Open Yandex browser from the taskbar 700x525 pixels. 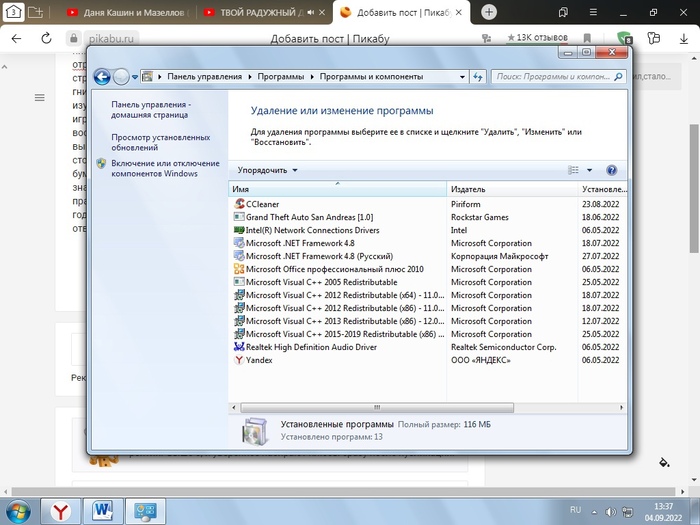pos(61,512)
